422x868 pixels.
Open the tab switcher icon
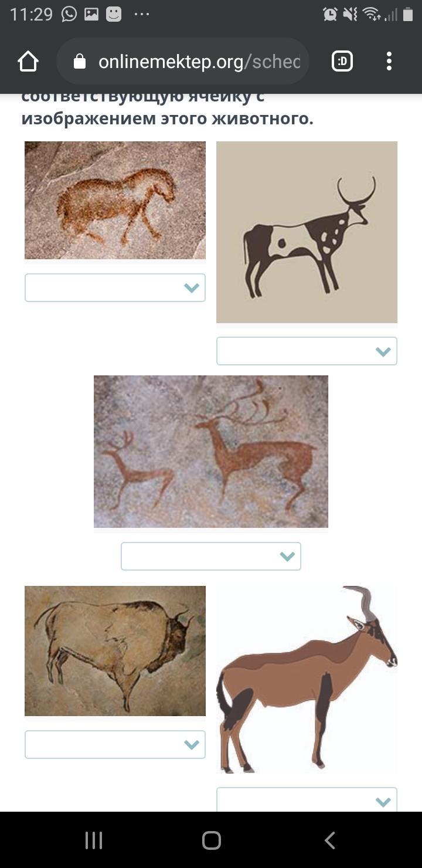342,61
